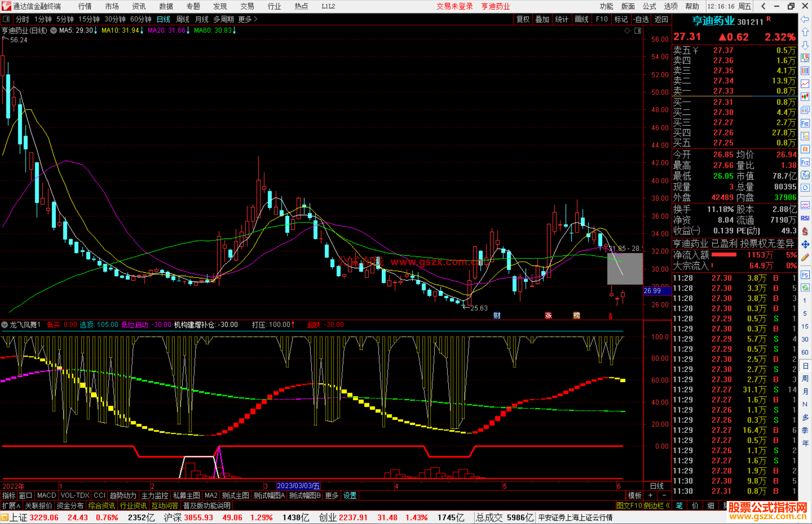
Task: Click the red 净流入额 bar
Action: pyautogui.click(x=724, y=255)
